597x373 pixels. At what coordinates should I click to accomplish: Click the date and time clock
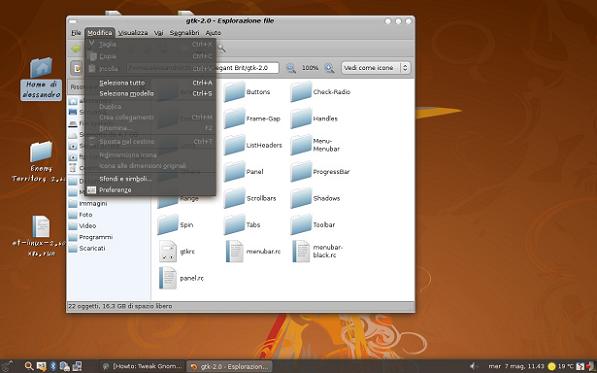click(x=516, y=366)
